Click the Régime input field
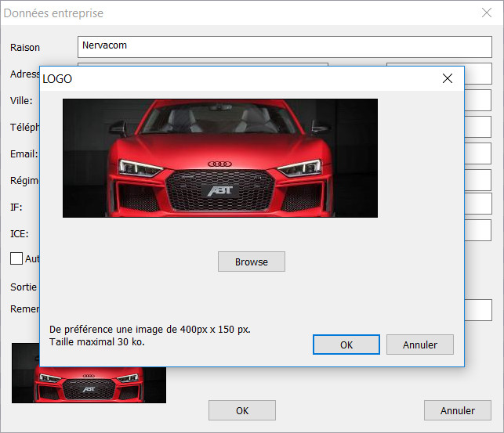Screen dimensions: 504x433 pyautogui.click(x=478, y=180)
